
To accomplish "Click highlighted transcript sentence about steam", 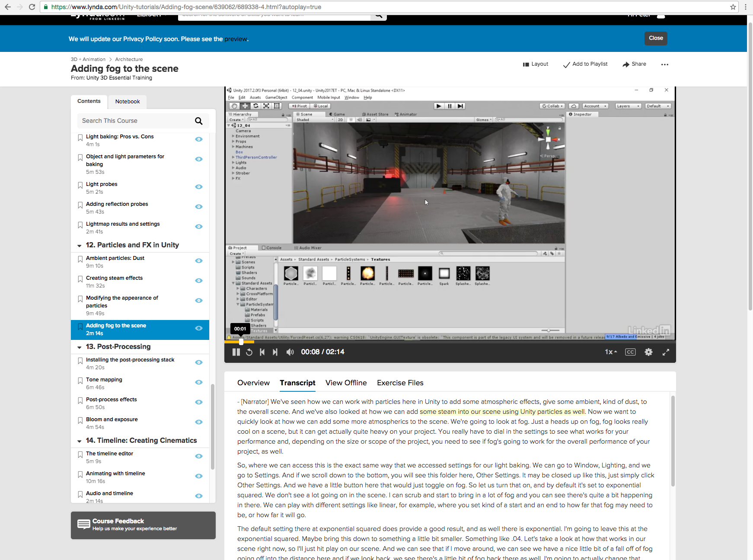I will click(503, 412).
